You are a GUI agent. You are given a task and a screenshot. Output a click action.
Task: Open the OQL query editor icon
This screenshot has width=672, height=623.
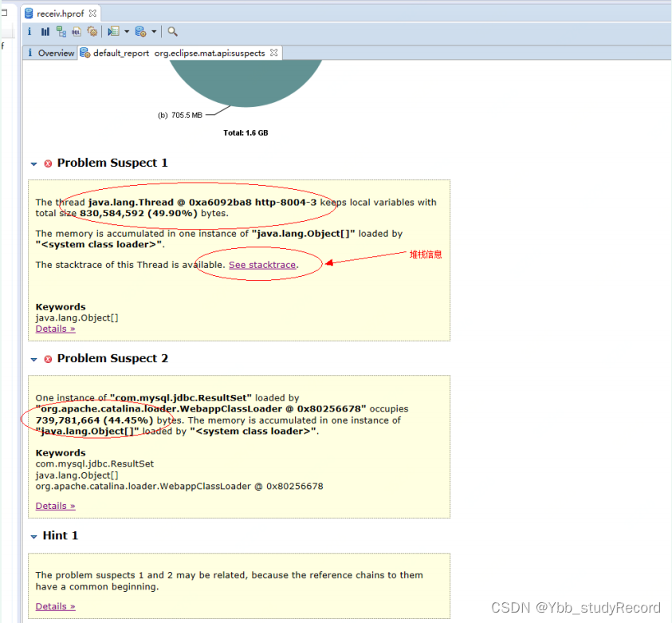tap(77, 31)
